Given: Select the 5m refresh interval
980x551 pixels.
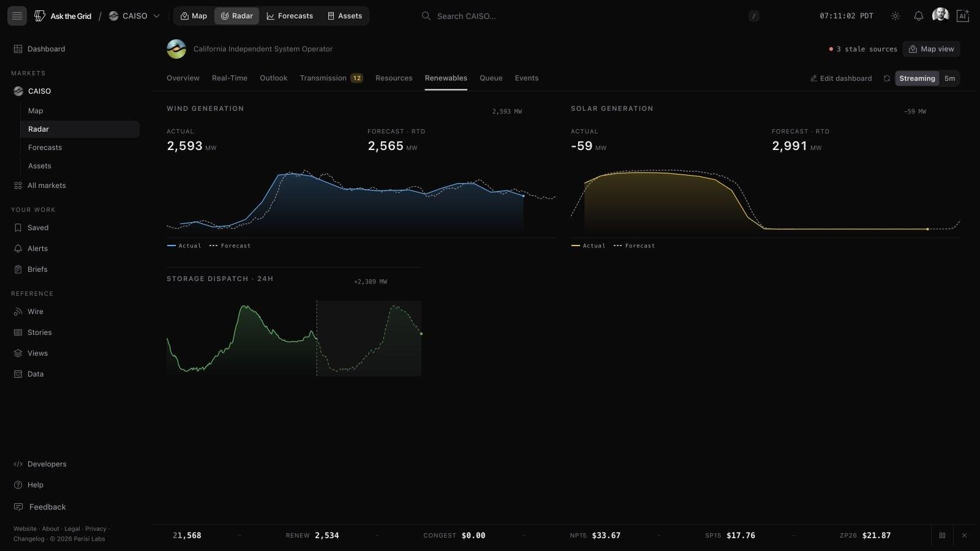Looking at the screenshot, I should [949, 78].
